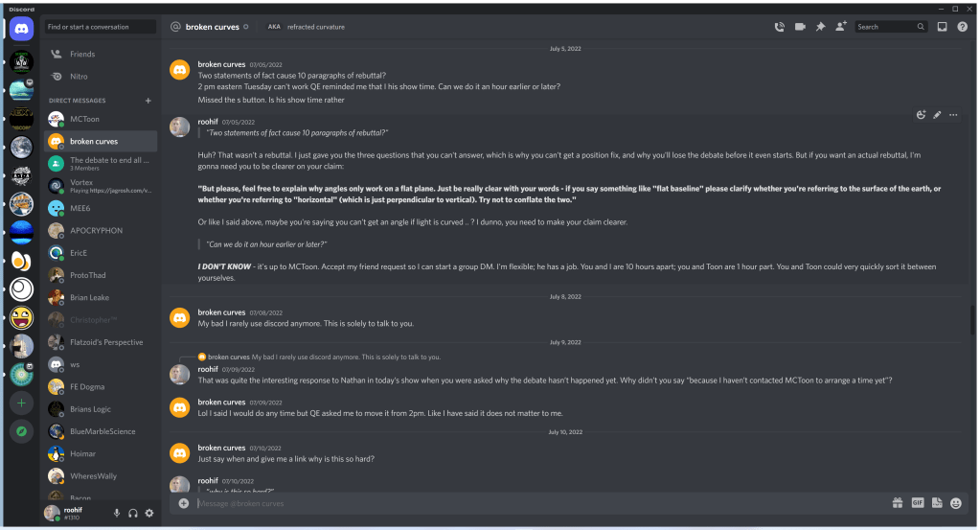Add a reaction to roohif's message
Screen dimensions: 980x530
pyautogui.click(x=921, y=115)
